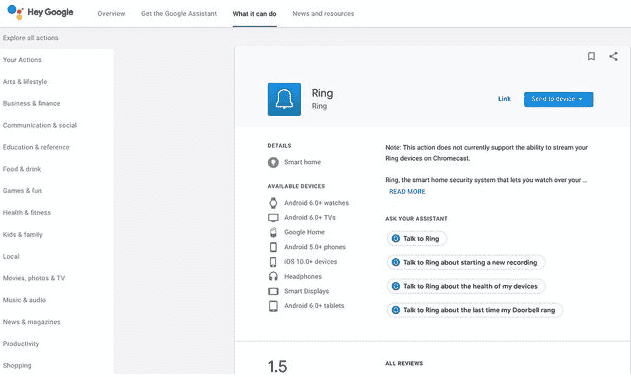
Task: Click Explore all actions
Action: [31, 38]
